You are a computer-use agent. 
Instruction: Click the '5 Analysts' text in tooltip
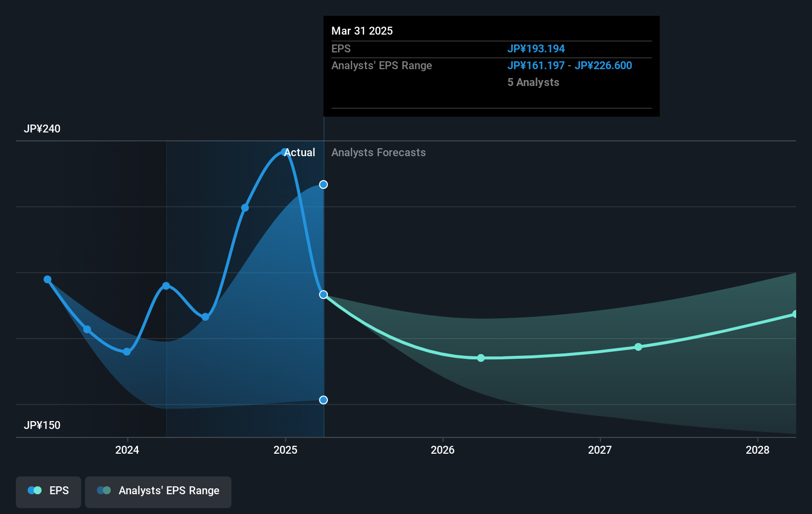click(x=533, y=82)
